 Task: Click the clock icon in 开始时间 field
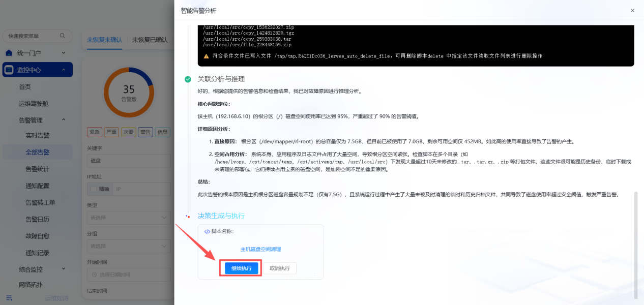(94, 274)
